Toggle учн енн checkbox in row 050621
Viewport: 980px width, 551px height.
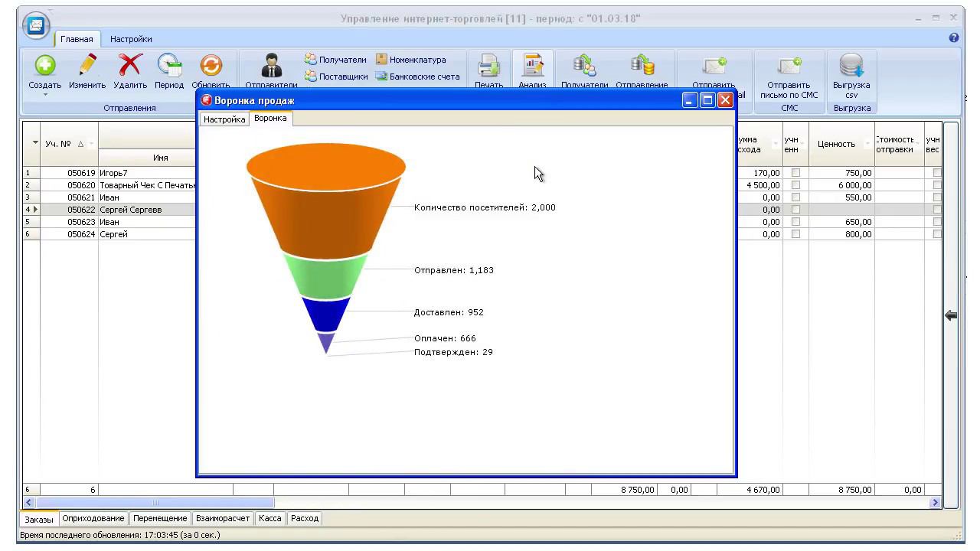(795, 197)
